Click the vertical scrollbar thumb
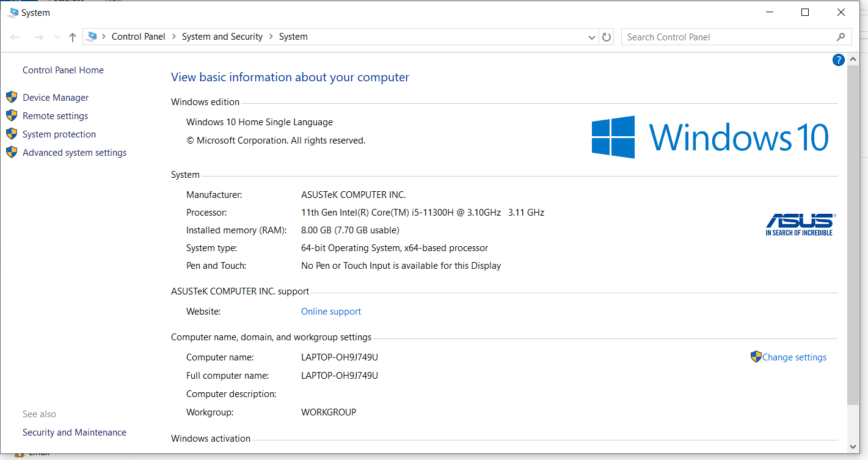This screenshot has height=460, width=868. click(853, 234)
